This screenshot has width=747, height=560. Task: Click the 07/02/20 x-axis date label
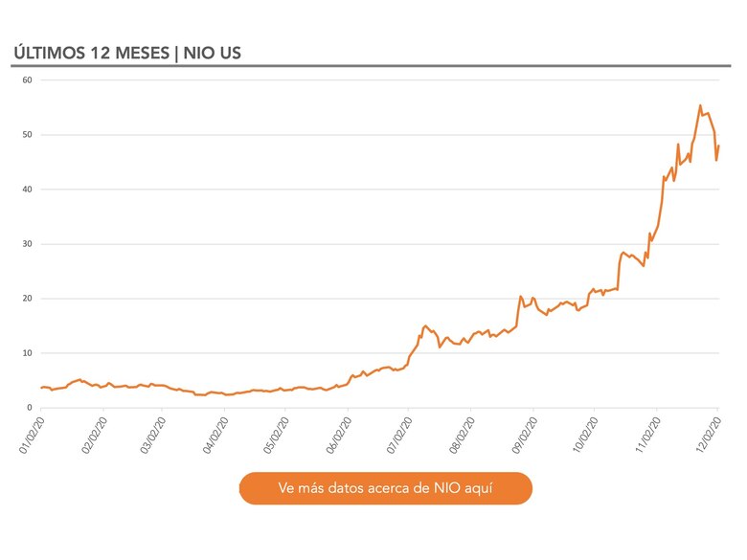[x=400, y=431]
